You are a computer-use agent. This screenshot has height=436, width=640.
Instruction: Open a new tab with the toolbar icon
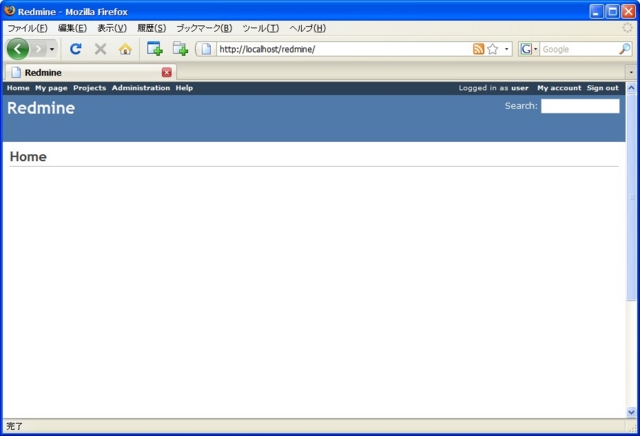[x=180, y=49]
